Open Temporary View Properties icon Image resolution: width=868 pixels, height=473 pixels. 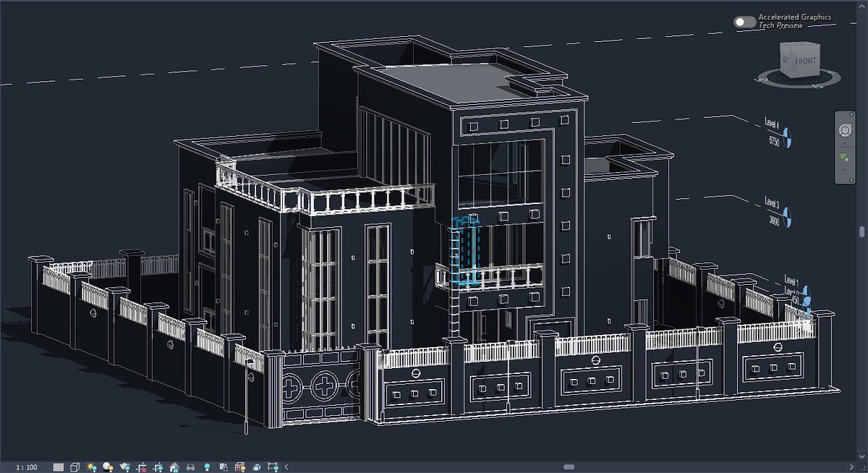coord(224,466)
